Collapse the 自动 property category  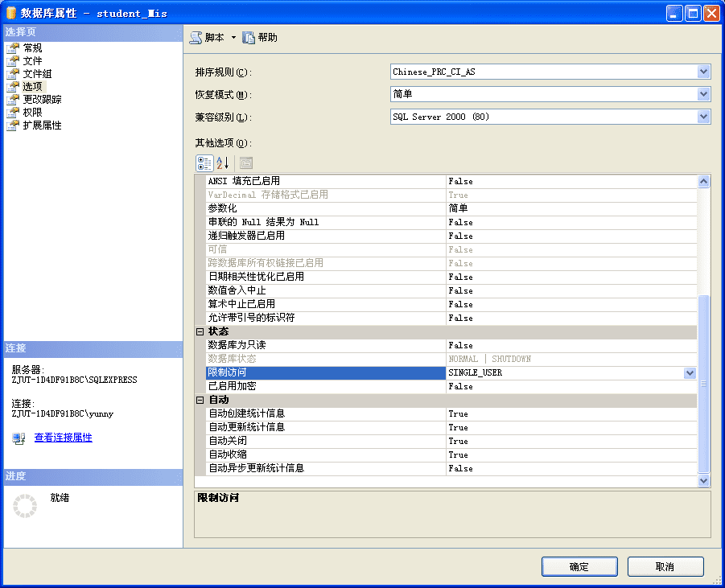pos(199,400)
